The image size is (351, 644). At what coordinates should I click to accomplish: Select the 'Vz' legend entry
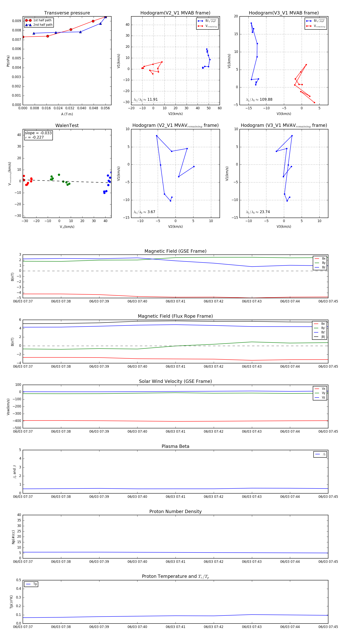point(320,398)
